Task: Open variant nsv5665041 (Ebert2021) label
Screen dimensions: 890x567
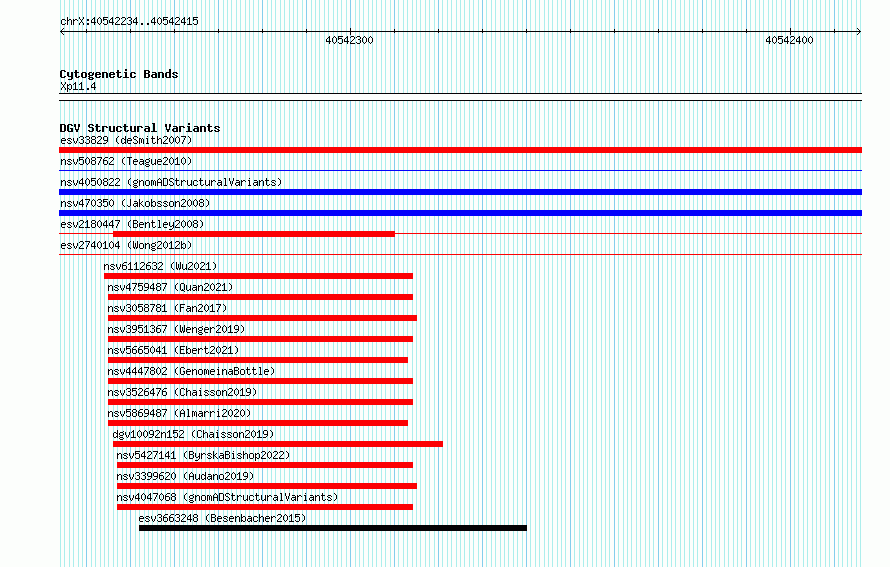Action: [x=173, y=350]
